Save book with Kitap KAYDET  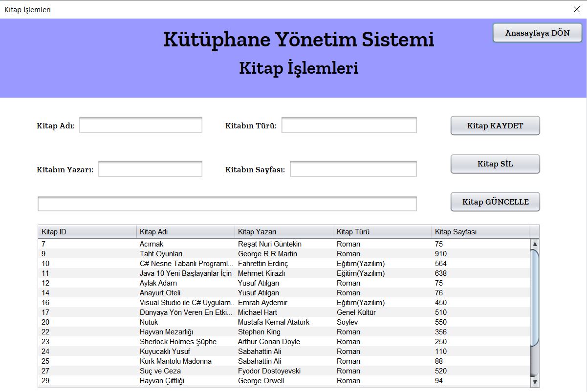point(495,125)
